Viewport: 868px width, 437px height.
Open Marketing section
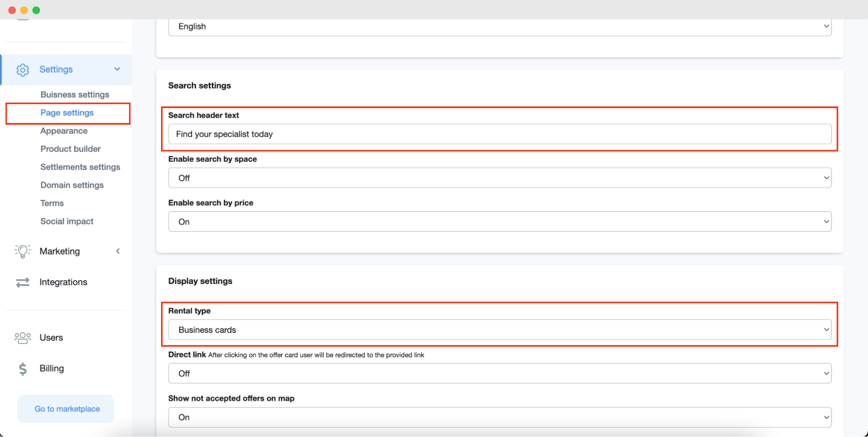(59, 251)
